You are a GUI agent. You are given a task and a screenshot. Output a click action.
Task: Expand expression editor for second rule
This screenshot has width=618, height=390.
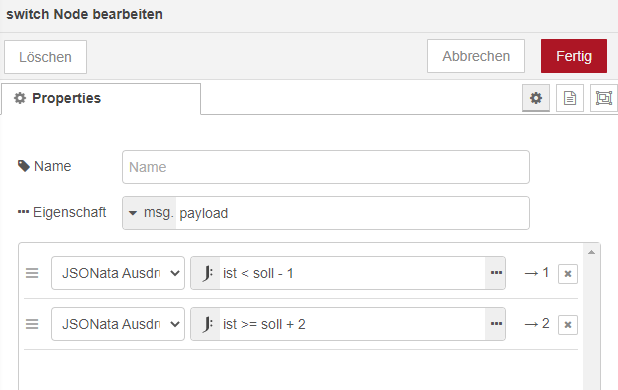496,324
